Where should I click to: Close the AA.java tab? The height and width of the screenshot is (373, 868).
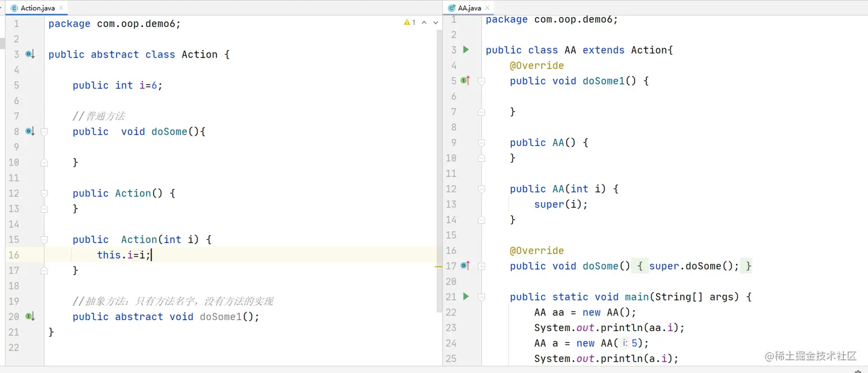point(487,9)
